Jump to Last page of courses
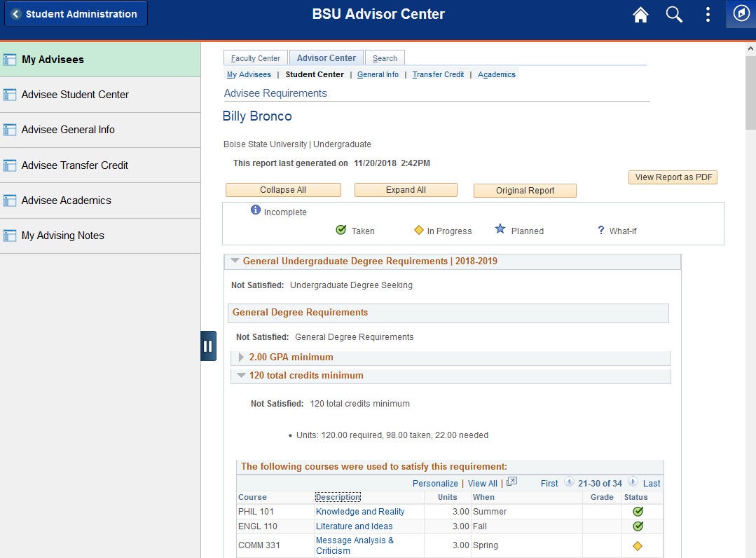Viewport: 756px width, 558px height. coord(652,483)
